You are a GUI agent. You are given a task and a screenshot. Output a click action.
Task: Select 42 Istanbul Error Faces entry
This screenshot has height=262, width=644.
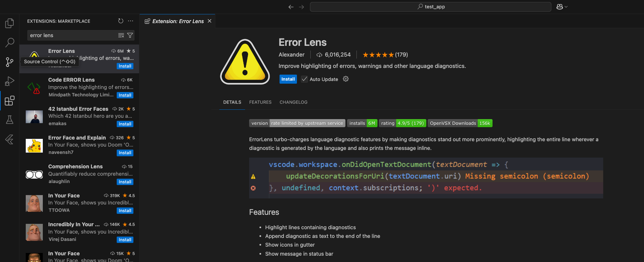[x=79, y=116]
